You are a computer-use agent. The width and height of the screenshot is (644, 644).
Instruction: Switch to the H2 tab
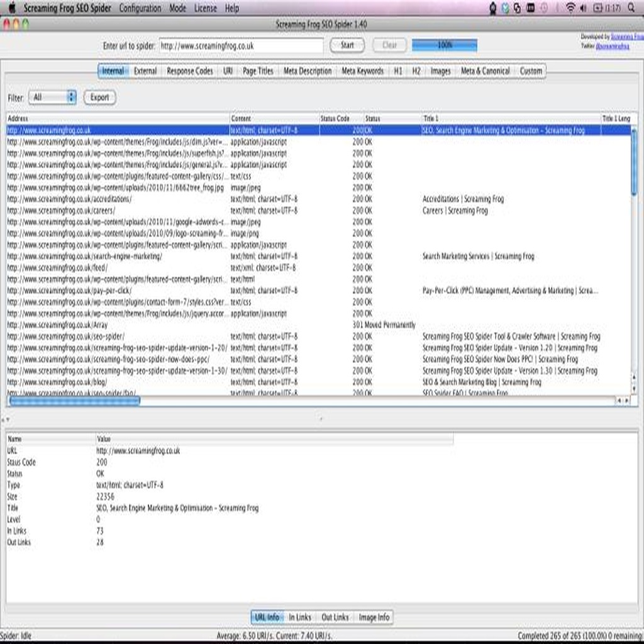pyautogui.click(x=416, y=71)
